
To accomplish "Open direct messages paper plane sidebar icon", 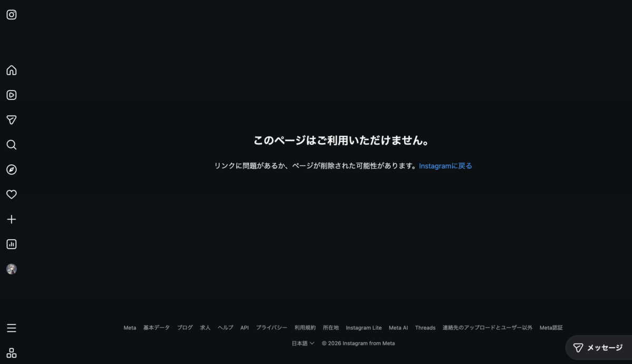I will pos(12,120).
